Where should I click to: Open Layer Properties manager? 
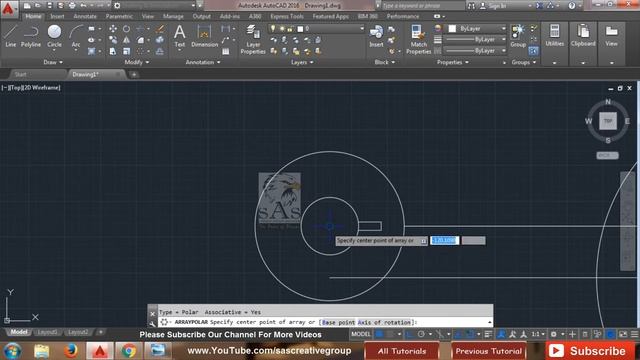[x=253, y=39]
